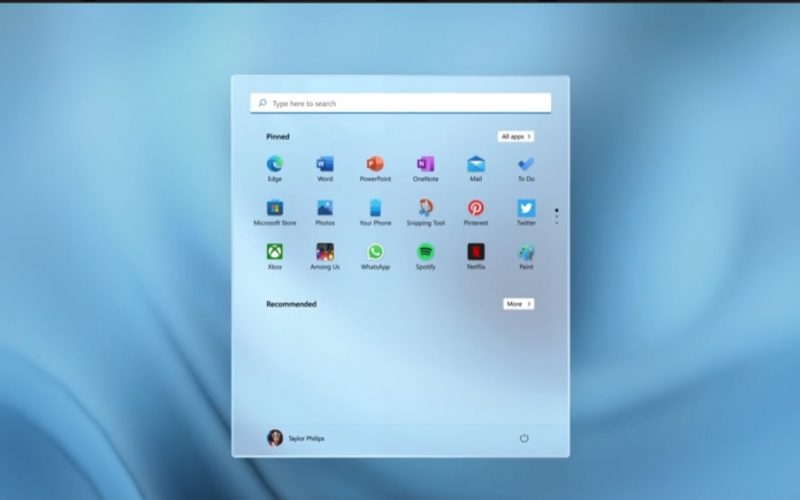Open the Edge browser app
Image resolution: width=800 pixels, height=500 pixels.
point(274,168)
